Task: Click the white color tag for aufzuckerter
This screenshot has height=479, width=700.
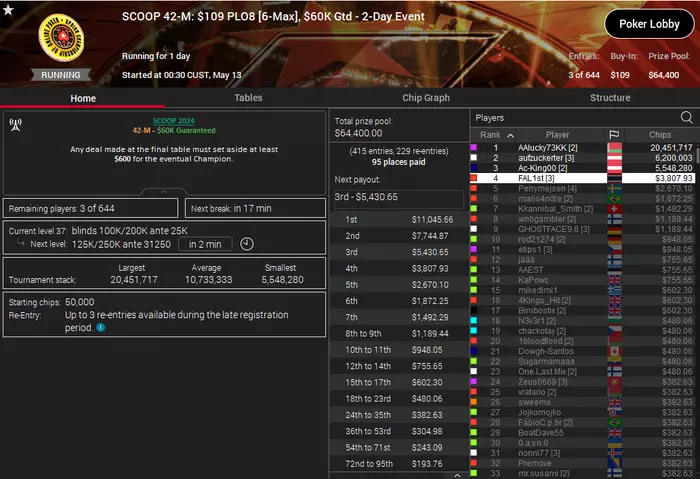Action: coord(474,158)
